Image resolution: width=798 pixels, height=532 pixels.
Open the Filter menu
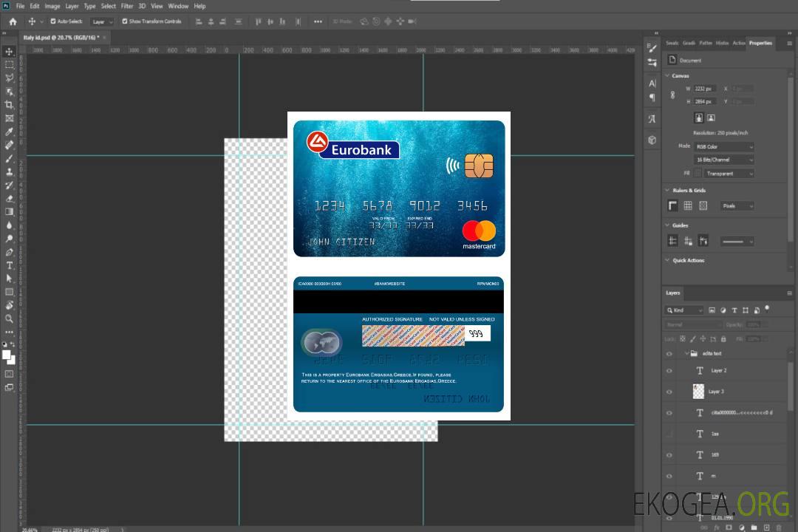127,6
